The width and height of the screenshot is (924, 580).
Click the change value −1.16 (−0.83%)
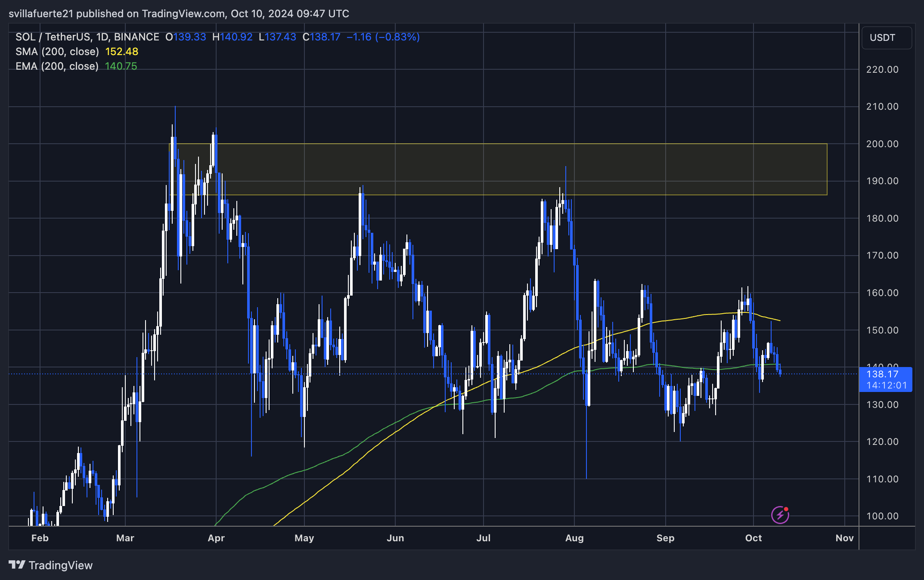pyautogui.click(x=383, y=37)
